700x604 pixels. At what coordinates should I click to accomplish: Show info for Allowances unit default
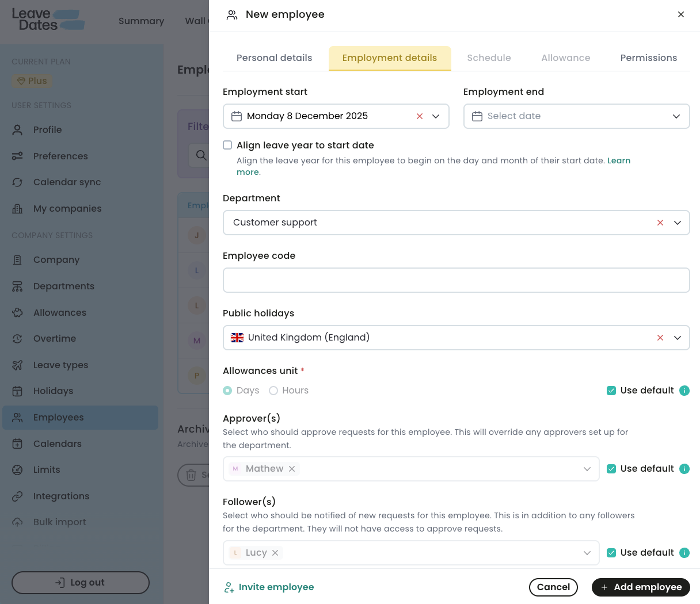tap(684, 391)
